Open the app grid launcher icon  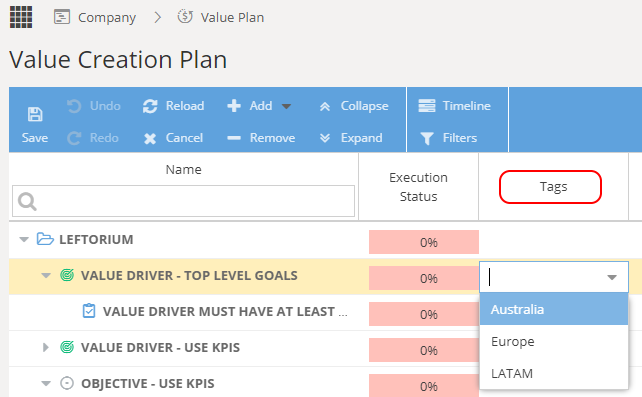pos(21,17)
